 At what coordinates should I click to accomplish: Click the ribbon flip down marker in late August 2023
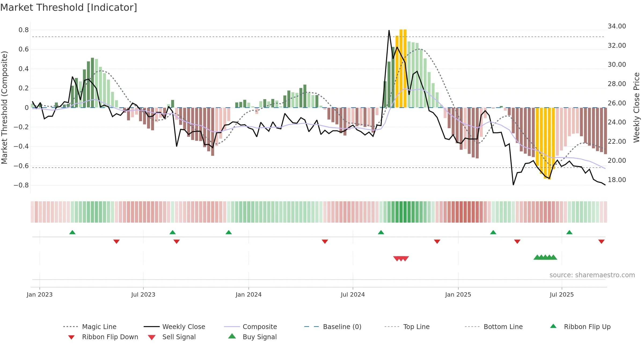click(177, 242)
